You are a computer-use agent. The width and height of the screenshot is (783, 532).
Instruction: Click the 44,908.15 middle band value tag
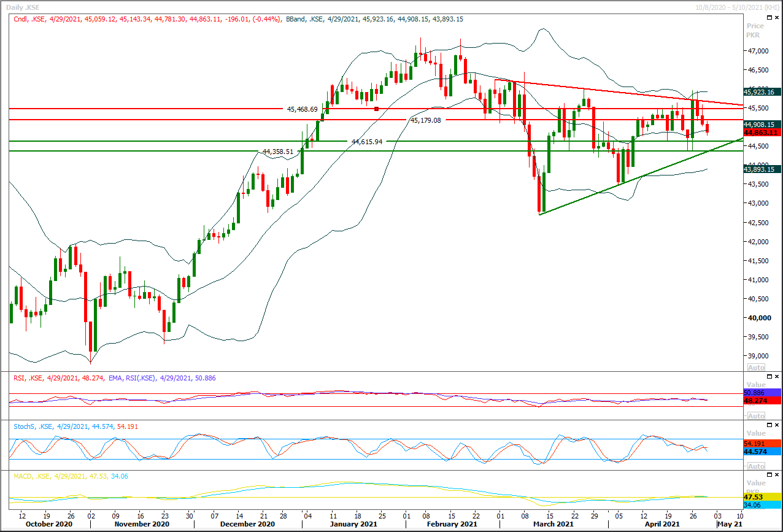point(762,125)
